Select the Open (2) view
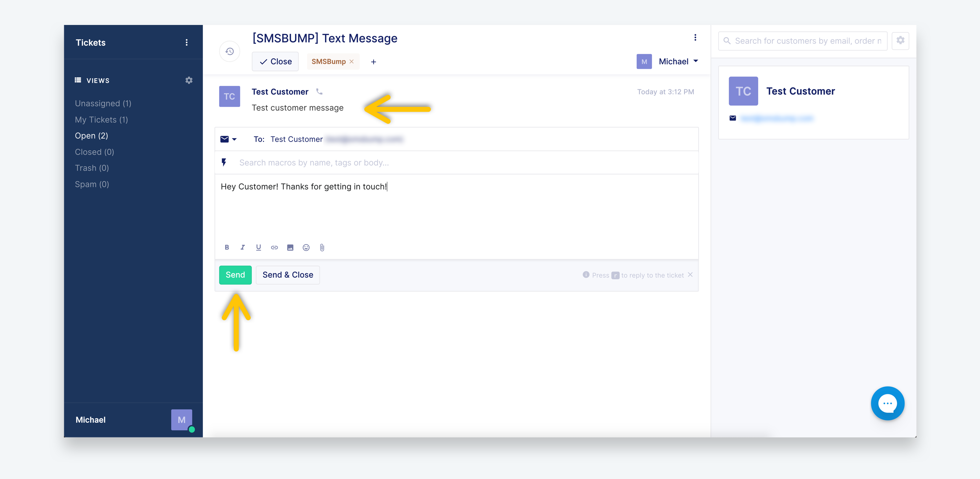Image resolution: width=980 pixels, height=479 pixels. pos(91,136)
